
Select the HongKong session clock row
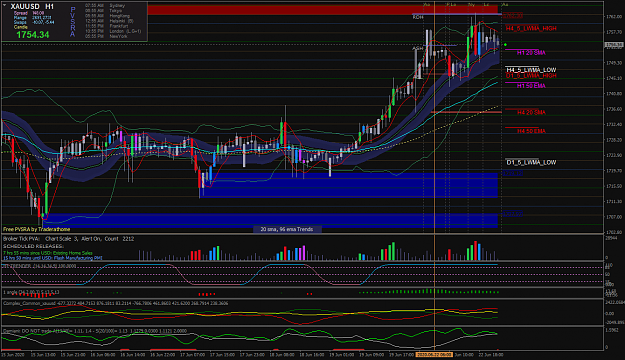[107, 16]
